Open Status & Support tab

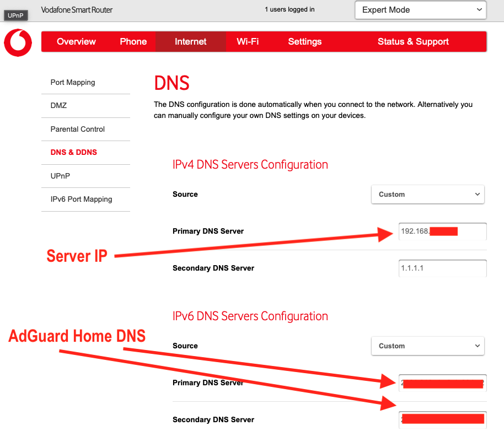[413, 41]
